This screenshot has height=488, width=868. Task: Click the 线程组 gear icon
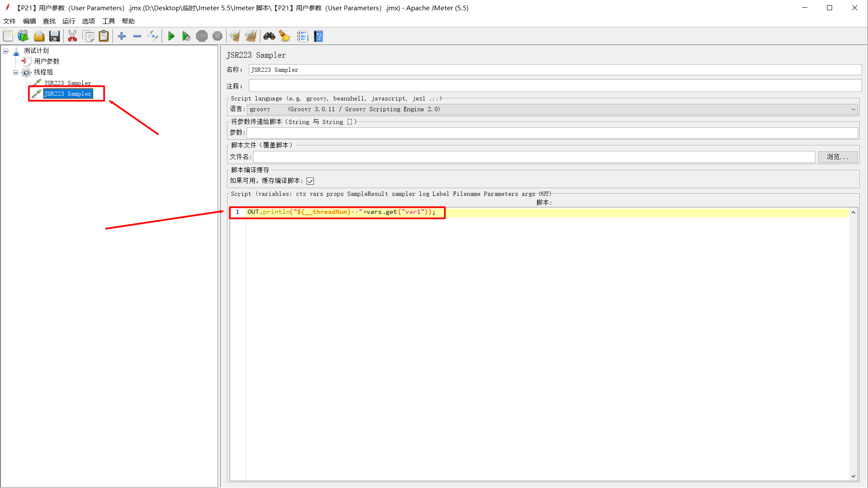[x=27, y=72]
